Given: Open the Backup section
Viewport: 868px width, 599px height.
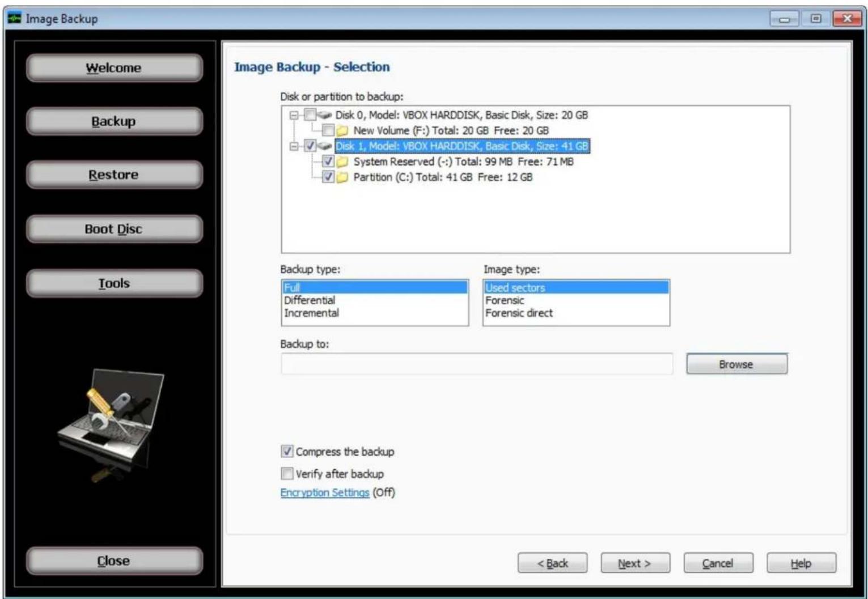Looking at the screenshot, I should click(x=114, y=121).
